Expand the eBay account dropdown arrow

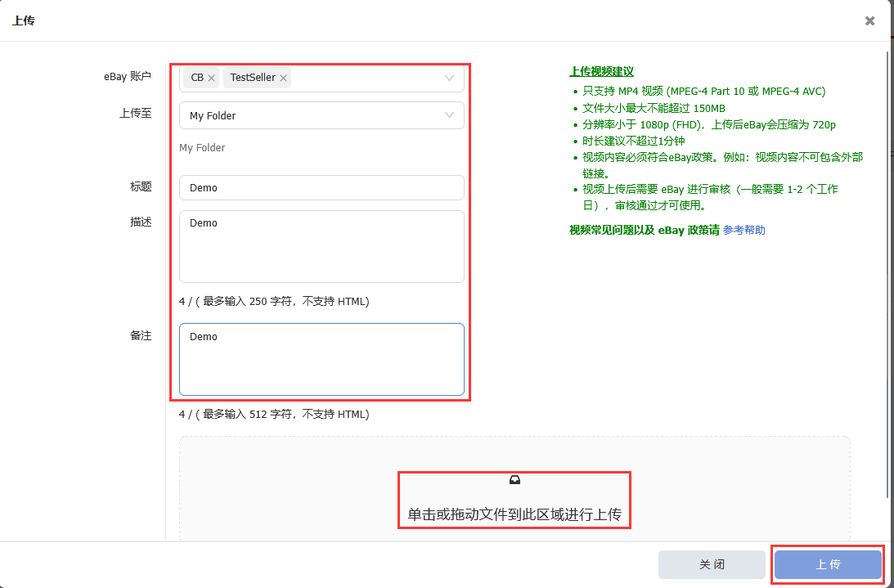[449, 79]
